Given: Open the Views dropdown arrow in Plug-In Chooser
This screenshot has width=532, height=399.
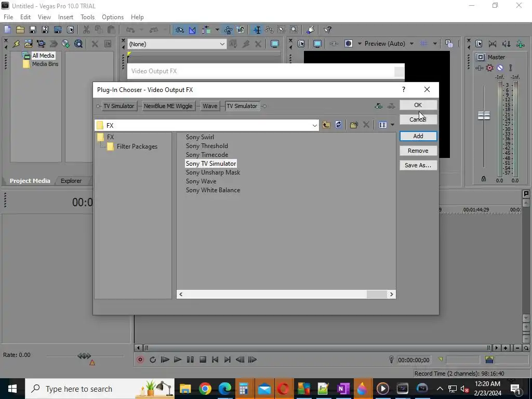Looking at the screenshot, I should click(x=392, y=125).
